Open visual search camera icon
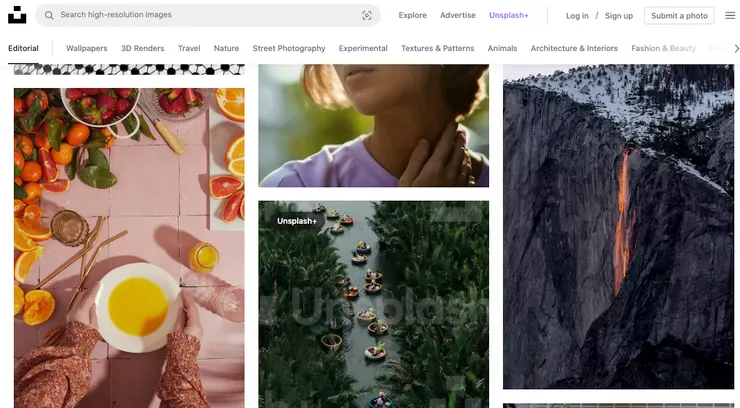The image size is (740, 408). click(367, 16)
